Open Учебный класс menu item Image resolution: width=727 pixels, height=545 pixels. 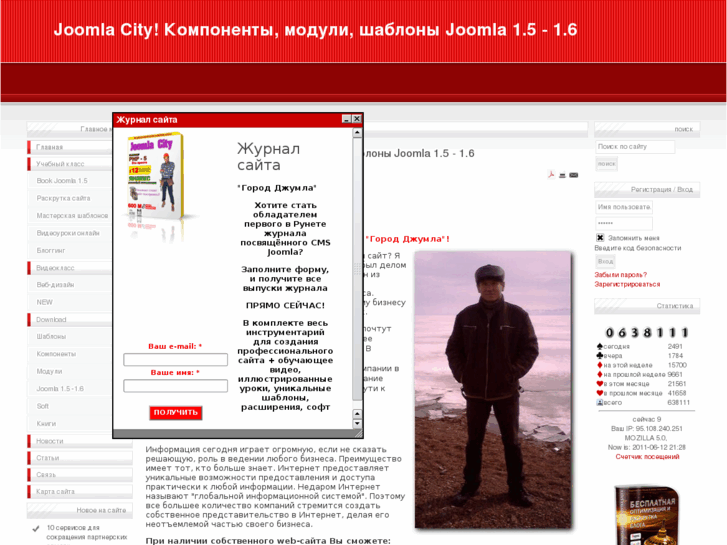(70, 164)
